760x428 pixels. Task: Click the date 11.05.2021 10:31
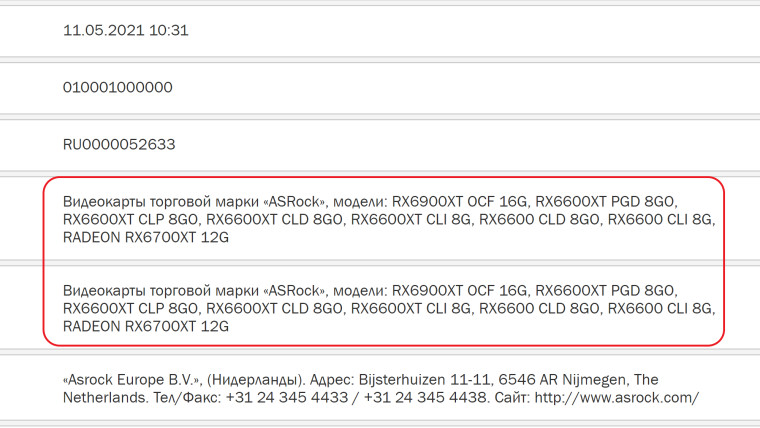pos(126,30)
